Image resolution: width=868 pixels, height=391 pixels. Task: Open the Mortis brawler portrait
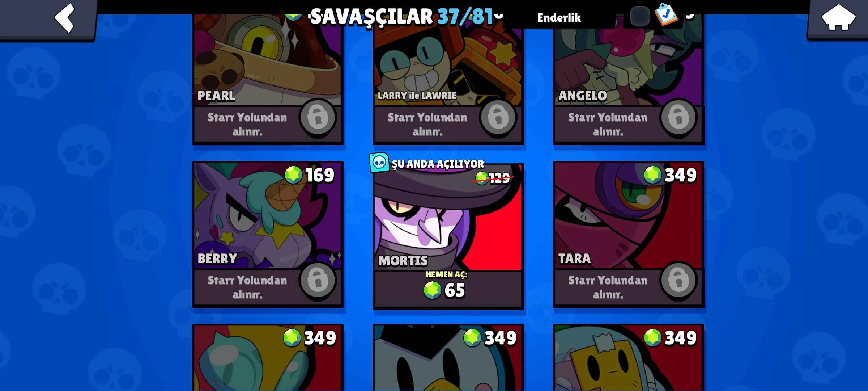tap(448, 217)
